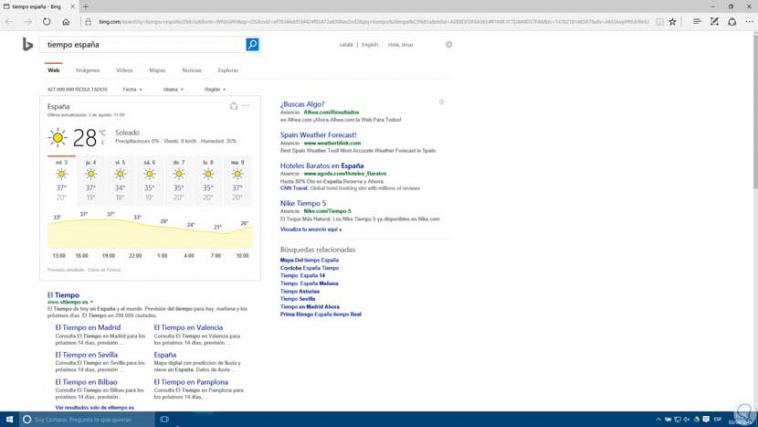Click related search Cordoba España Tiempo

tap(309, 268)
